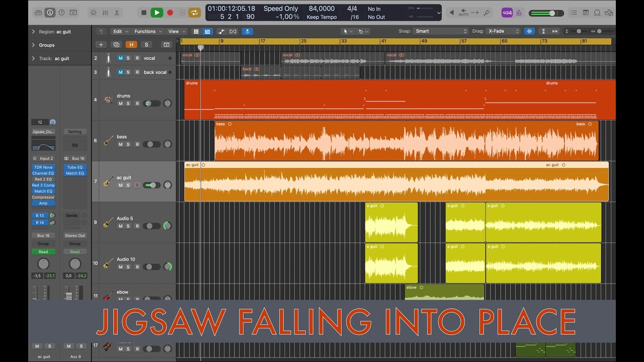Click the red Record button

point(170,13)
